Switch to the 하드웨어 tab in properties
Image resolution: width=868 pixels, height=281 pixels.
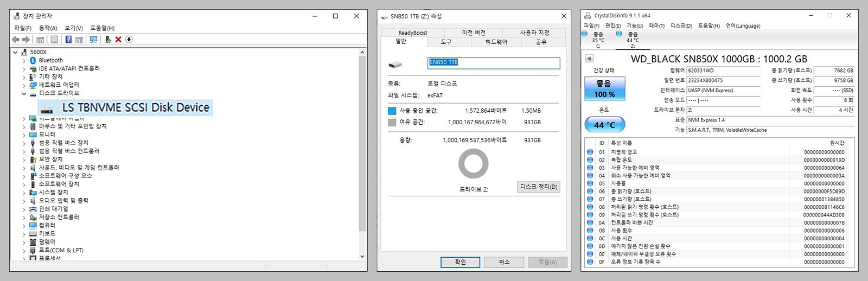tap(496, 42)
